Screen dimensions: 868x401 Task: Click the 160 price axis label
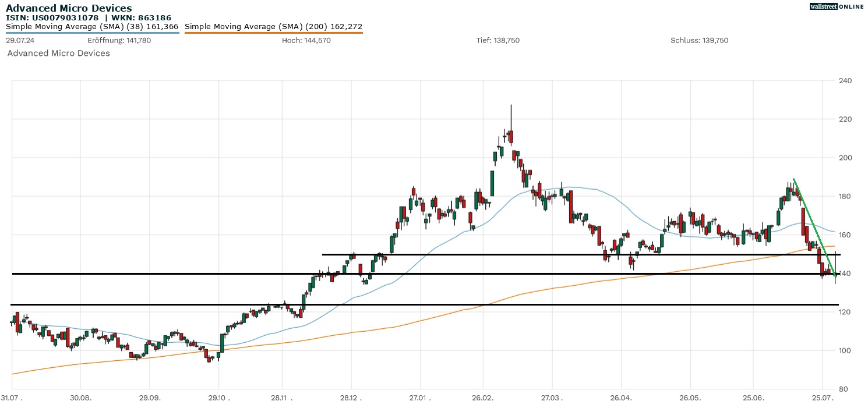click(x=846, y=235)
